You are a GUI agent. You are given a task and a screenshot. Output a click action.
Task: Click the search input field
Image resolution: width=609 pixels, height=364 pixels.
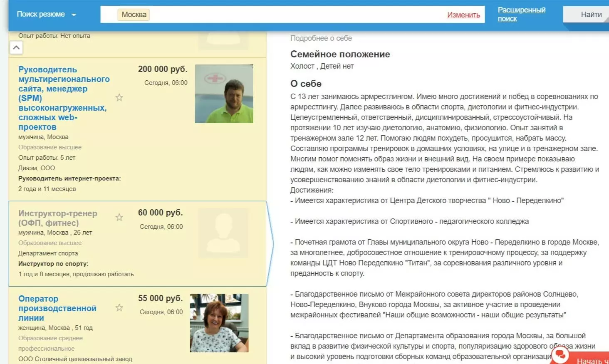pyautogui.click(x=291, y=15)
